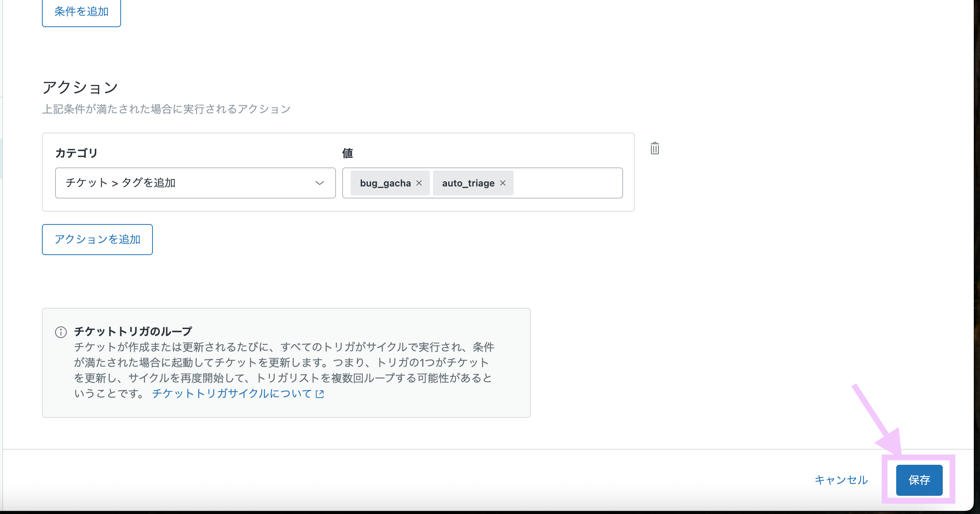The height and width of the screenshot is (514, 980).
Task: Click the empty area of the tag value field
Action: (566, 183)
